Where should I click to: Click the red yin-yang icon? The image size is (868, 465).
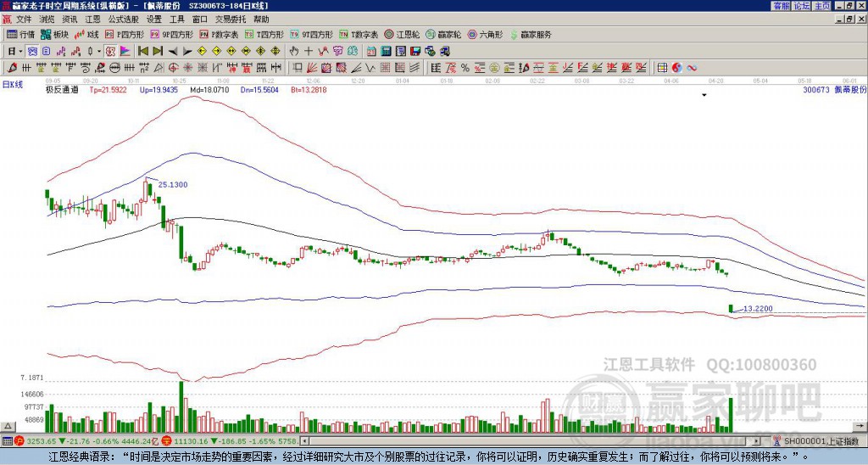pos(676,68)
